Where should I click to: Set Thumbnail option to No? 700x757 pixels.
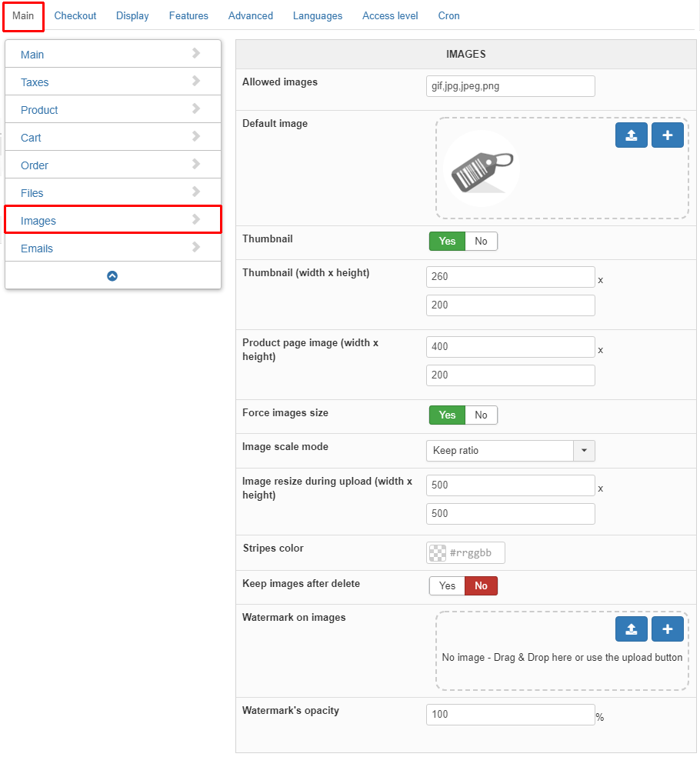pyautogui.click(x=481, y=242)
